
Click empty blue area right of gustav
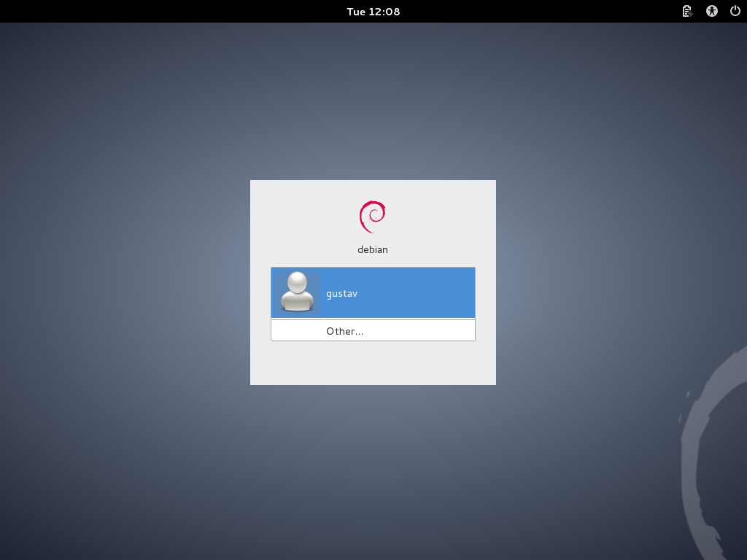coord(423,293)
